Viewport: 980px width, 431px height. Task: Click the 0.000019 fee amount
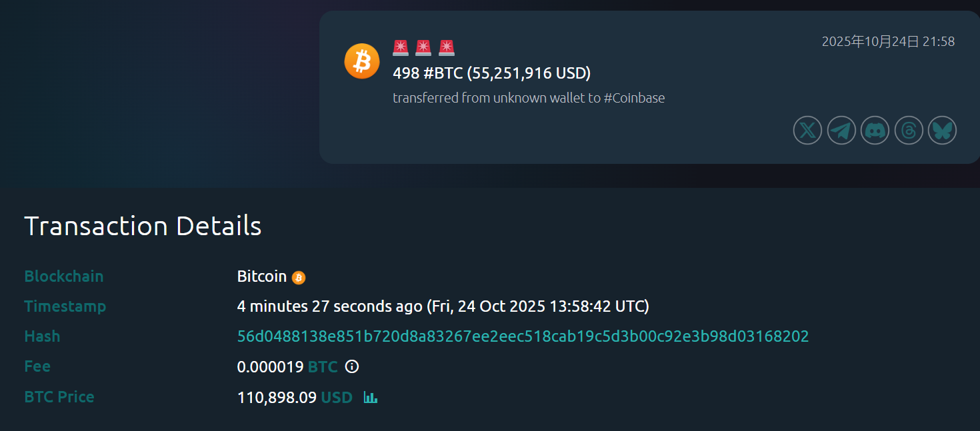tap(270, 366)
